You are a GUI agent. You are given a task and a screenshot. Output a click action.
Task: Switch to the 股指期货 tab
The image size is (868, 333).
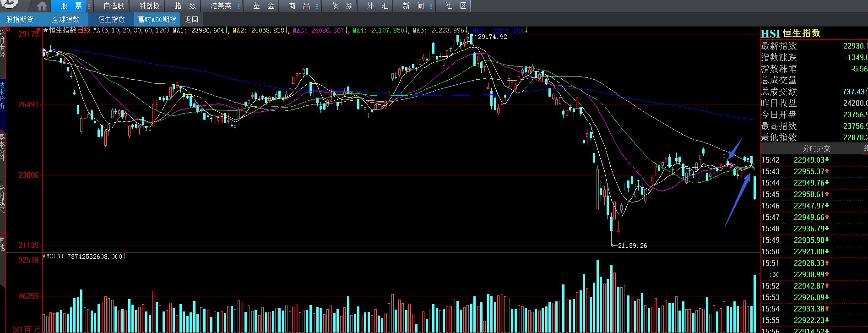click(x=20, y=19)
